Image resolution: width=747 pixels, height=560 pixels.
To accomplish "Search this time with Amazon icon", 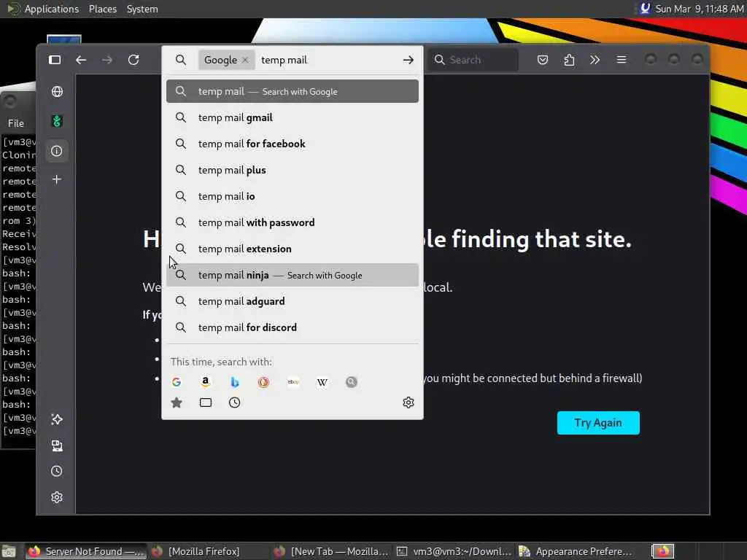I will [x=206, y=382].
